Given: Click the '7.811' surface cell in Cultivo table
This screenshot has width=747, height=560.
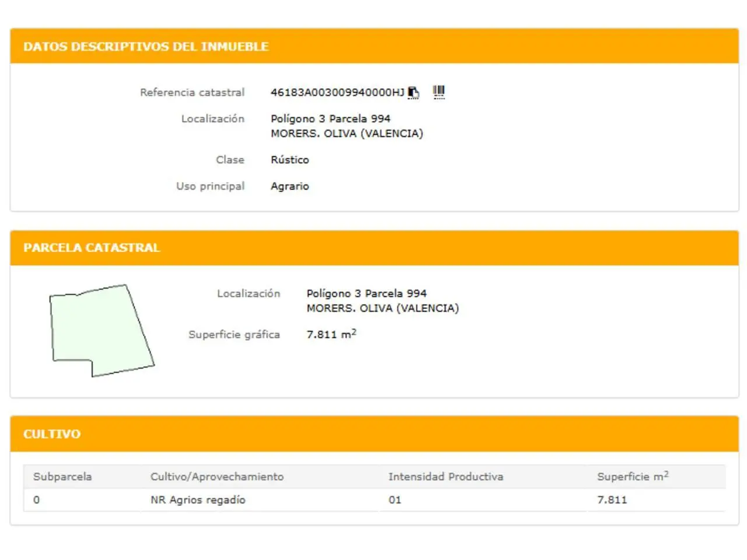Looking at the screenshot, I should tap(612, 500).
